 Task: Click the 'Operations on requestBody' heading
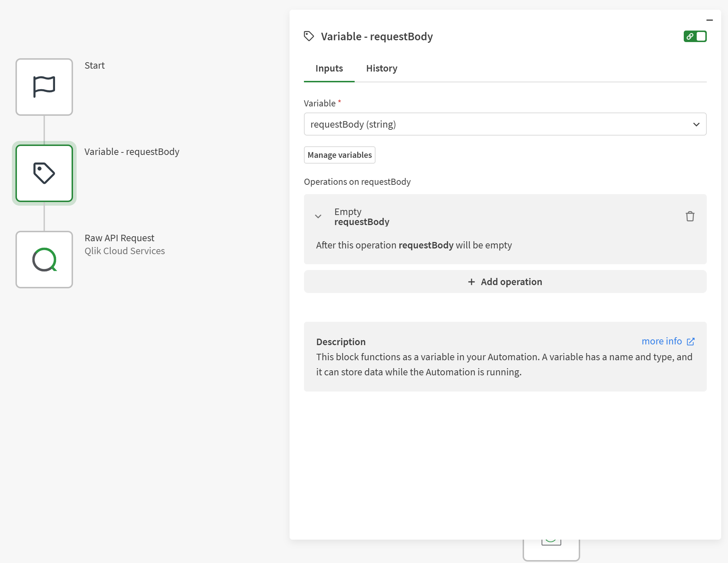pos(357,182)
